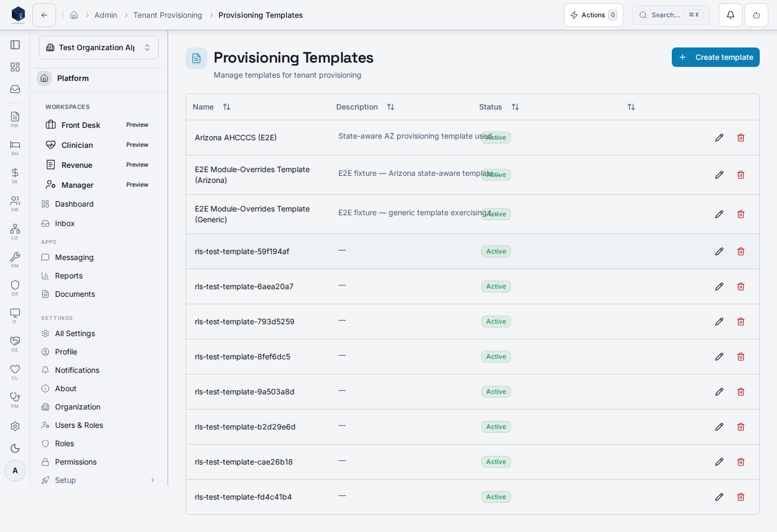This screenshot has width=777, height=532.
Task: Open Reports app
Action: click(x=99, y=276)
